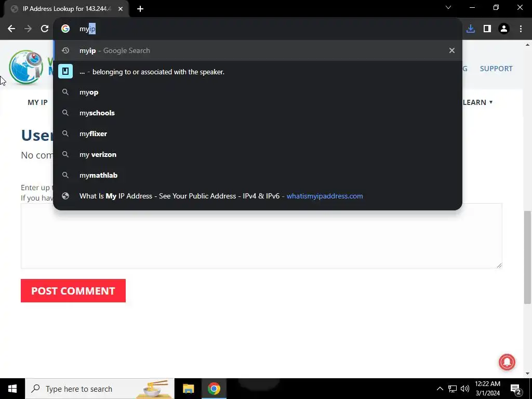Click inside the comment text area
532x399 pixels.
pyautogui.click(x=261, y=236)
